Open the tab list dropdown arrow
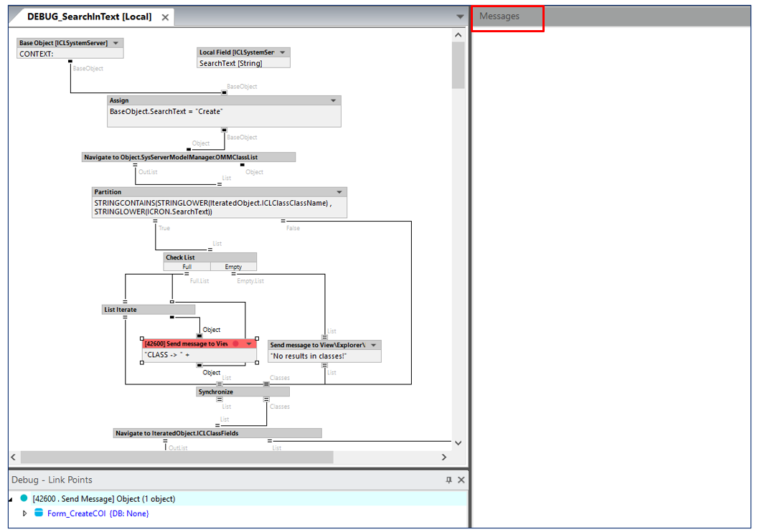The height and width of the screenshot is (532, 757). click(x=460, y=17)
